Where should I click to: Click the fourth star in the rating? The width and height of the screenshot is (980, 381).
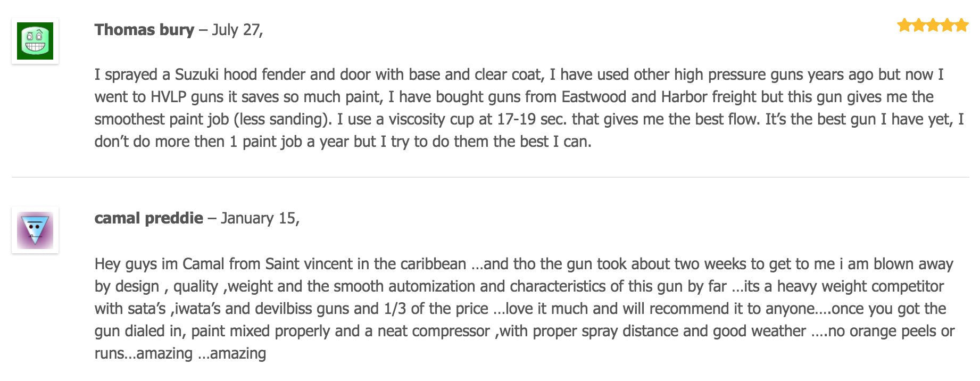point(947,25)
